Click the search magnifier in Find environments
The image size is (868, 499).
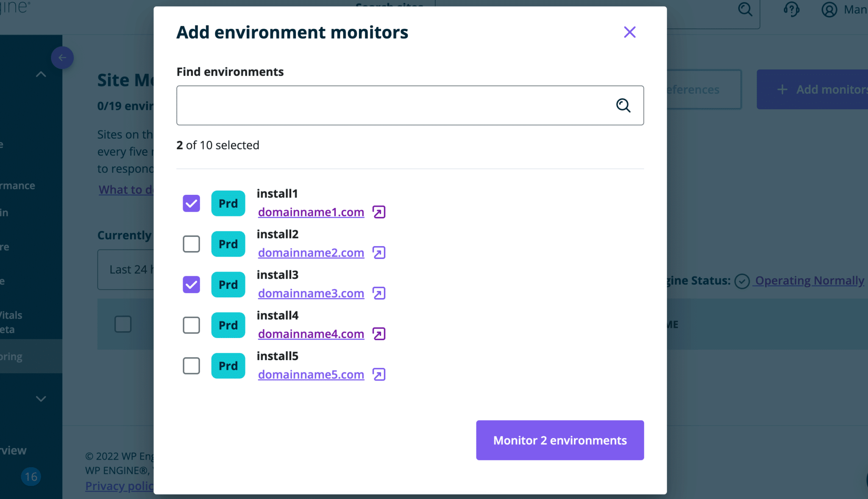623,105
